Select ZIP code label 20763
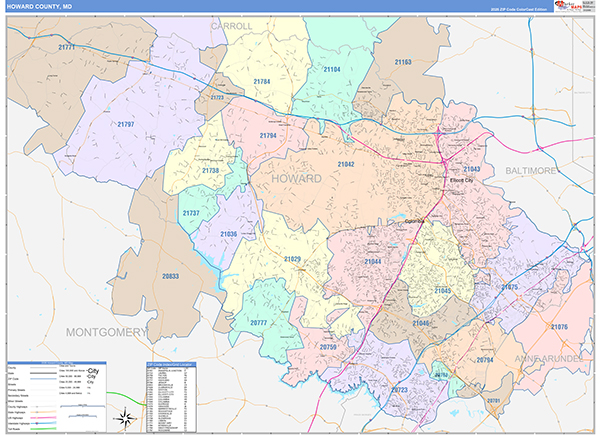 click(x=441, y=375)
